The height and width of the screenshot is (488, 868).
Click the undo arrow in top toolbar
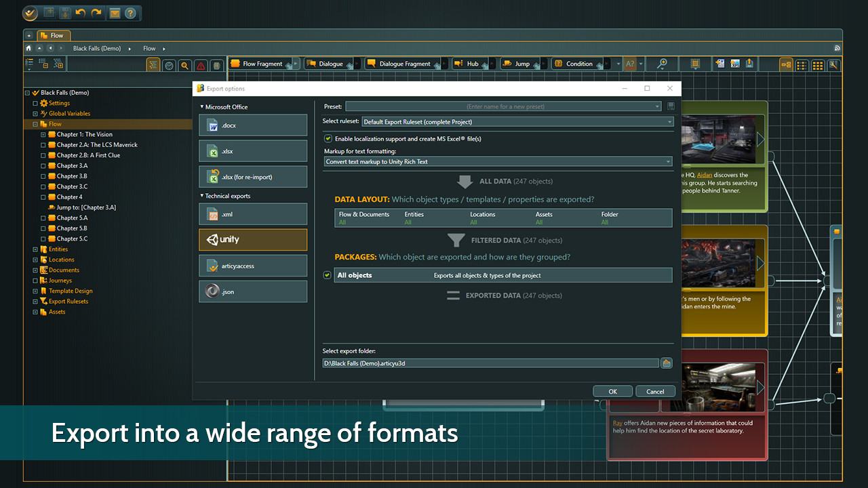point(81,13)
